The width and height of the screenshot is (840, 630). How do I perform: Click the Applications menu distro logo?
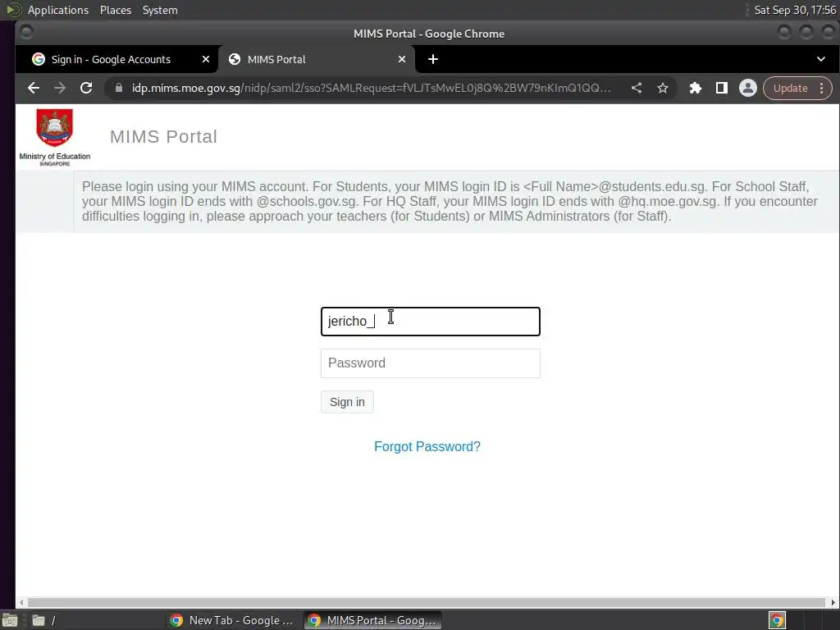tap(13, 10)
